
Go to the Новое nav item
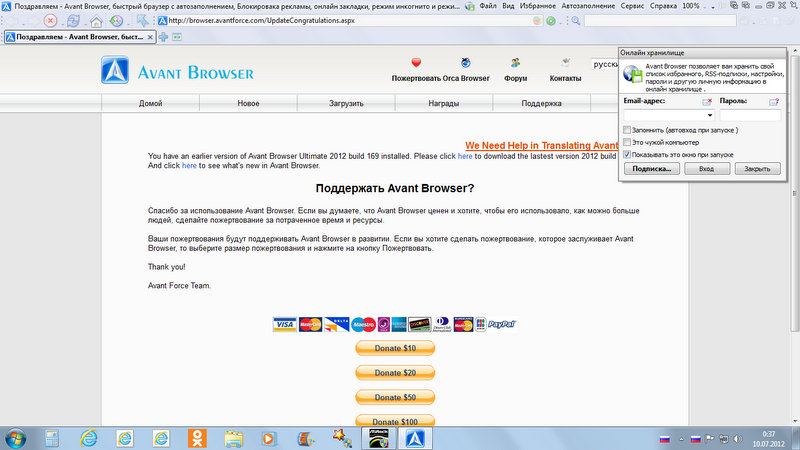coord(248,103)
